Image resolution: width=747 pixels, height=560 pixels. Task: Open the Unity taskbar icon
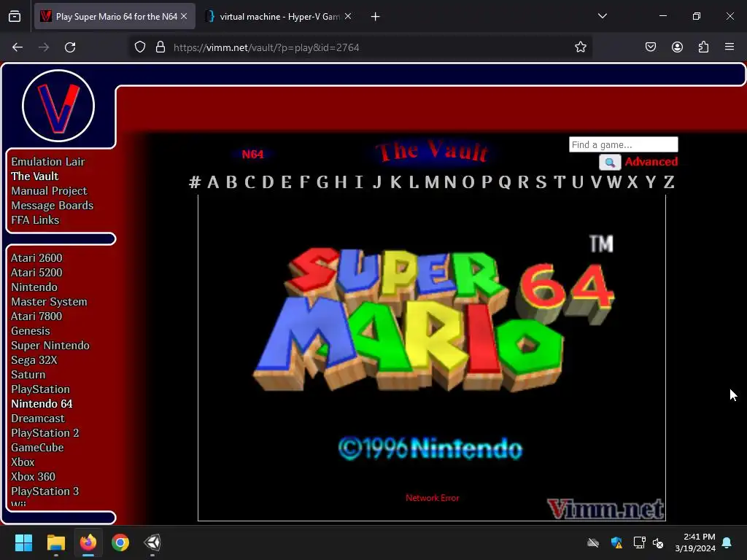pyautogui.click(x=152, y=542)
